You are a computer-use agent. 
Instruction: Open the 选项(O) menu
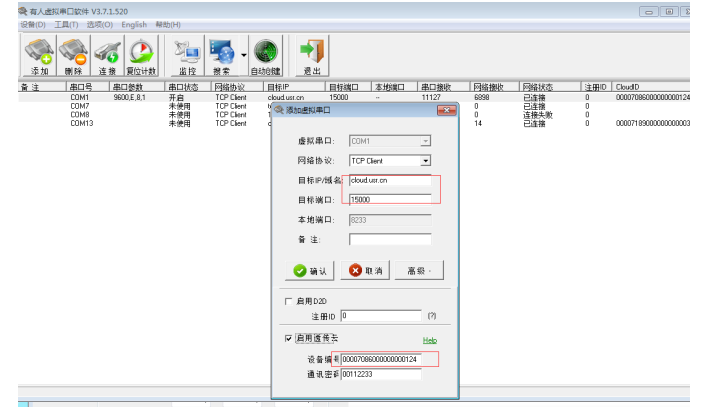point(100,25)
